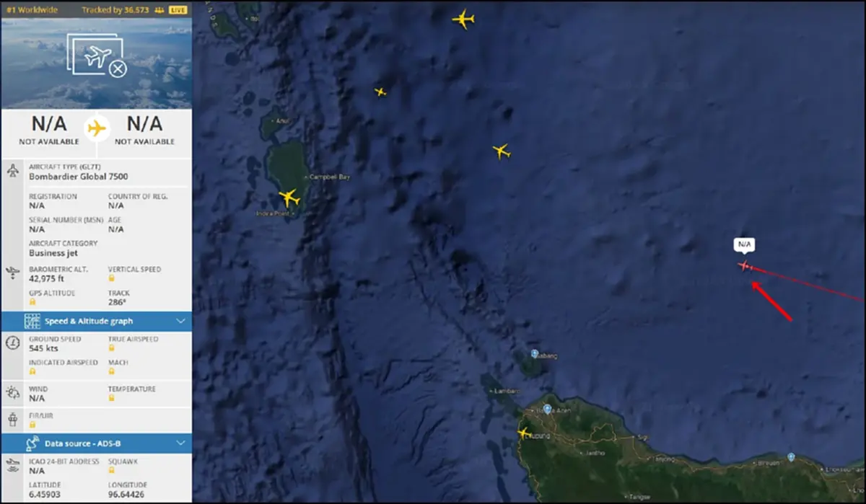Click the control tower icon beside FIR/UIR
The image size is (866, 504).
[x=13, y=419]
